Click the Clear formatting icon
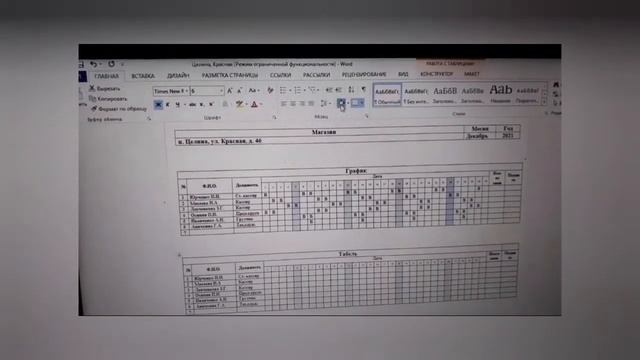 coord(270,90)
